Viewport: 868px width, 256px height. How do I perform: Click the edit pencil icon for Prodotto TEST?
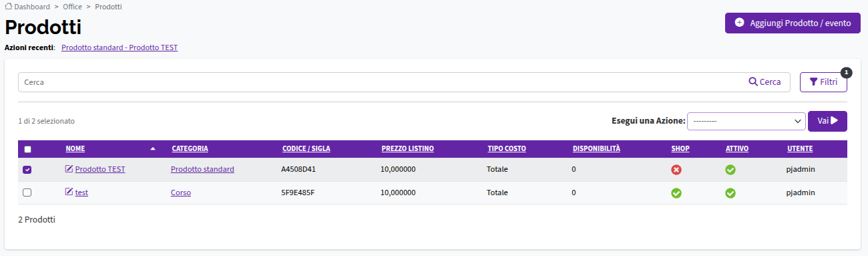69,169
